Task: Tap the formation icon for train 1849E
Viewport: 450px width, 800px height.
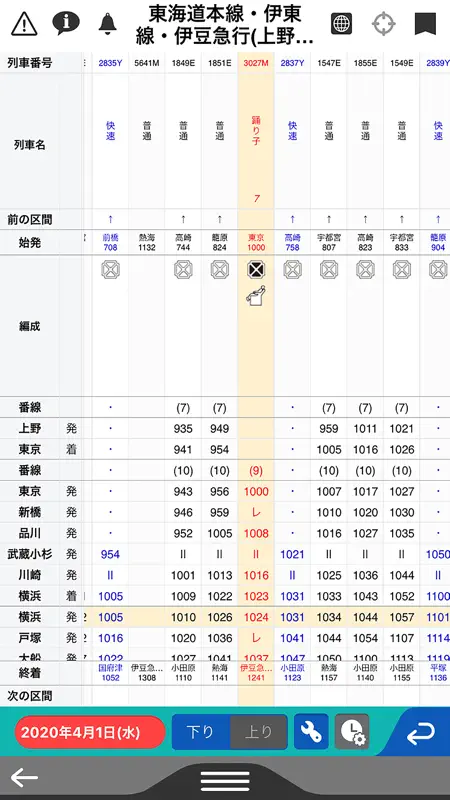Action: pyautogui.click(x=183, y=269)
